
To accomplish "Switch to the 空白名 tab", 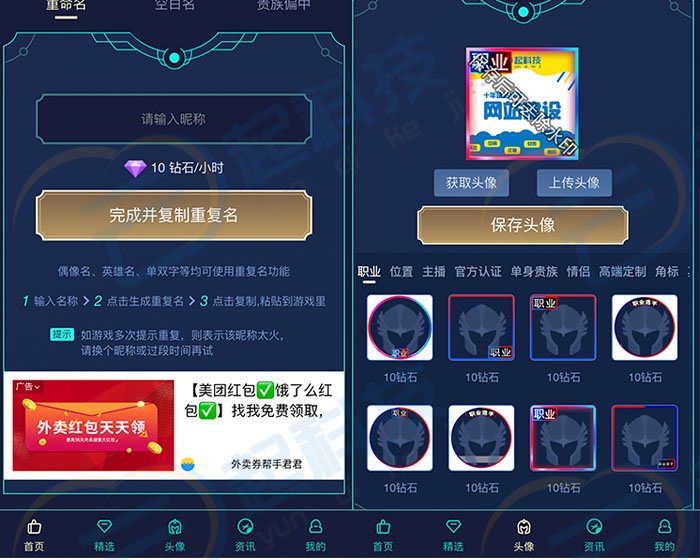I will click(x=175, y=5).
